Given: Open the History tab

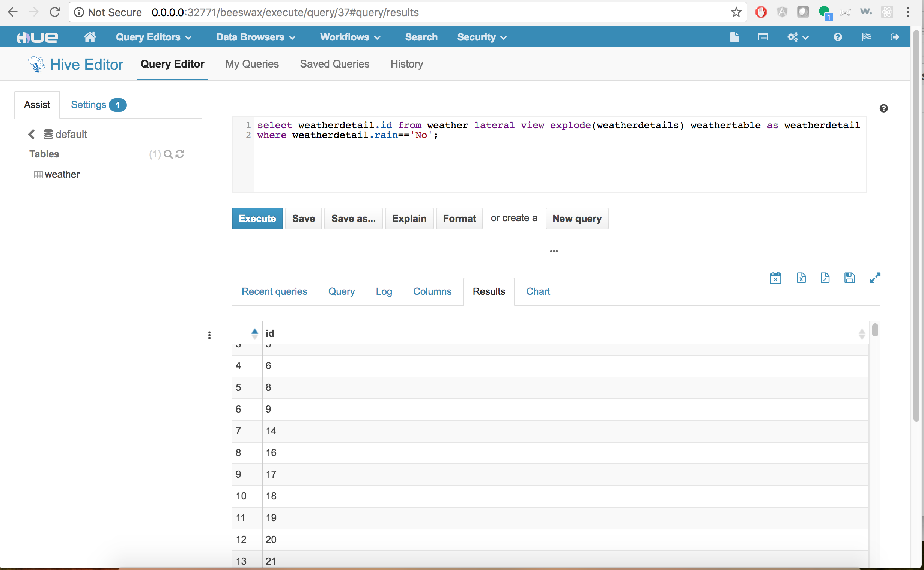Looking at the screenshot, I should click(407, 64).
